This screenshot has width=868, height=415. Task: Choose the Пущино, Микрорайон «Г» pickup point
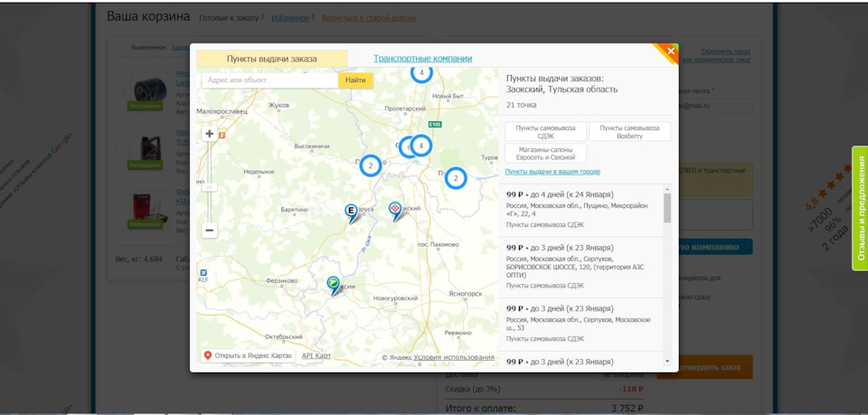pos(580,211)
